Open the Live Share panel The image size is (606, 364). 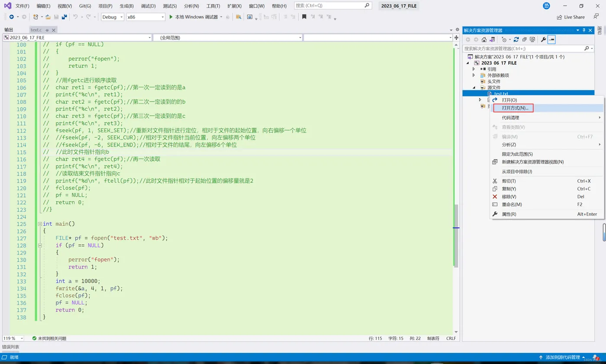(x=571, y=17)
